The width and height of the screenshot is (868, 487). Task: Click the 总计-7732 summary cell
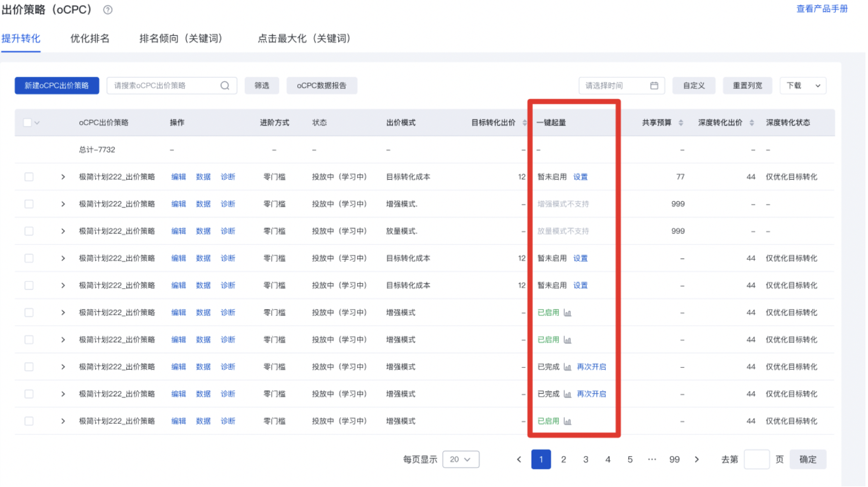pos(97,150)
